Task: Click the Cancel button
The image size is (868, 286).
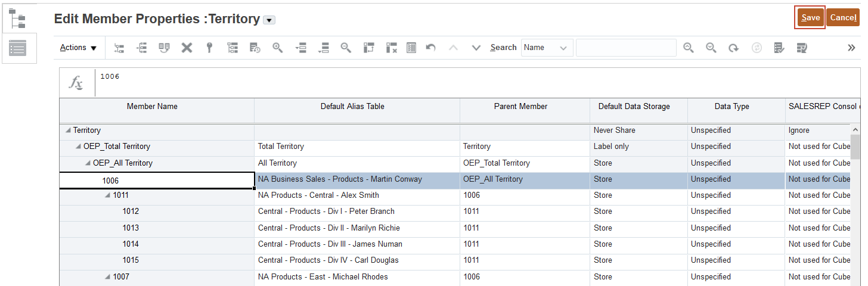Action: click(843, 18)
